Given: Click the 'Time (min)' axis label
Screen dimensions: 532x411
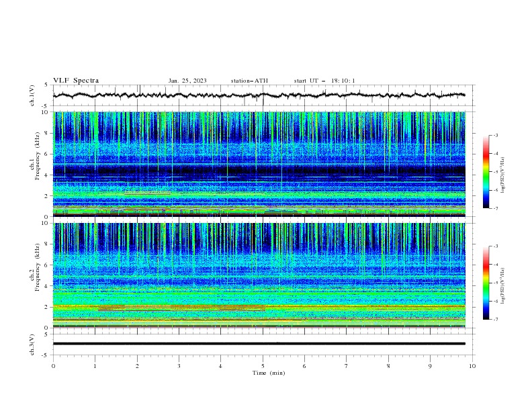Looking at the screenshot, I should (x=269, y=373).
